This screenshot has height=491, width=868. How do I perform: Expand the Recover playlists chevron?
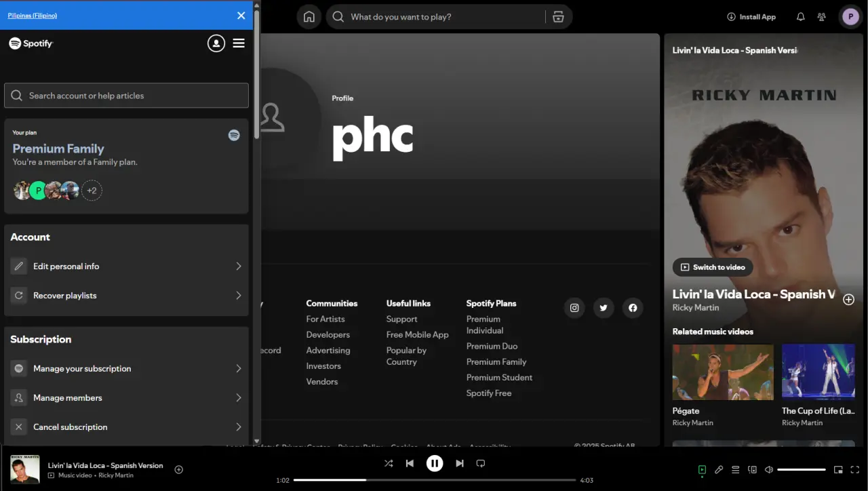click(x=239, y=296)
